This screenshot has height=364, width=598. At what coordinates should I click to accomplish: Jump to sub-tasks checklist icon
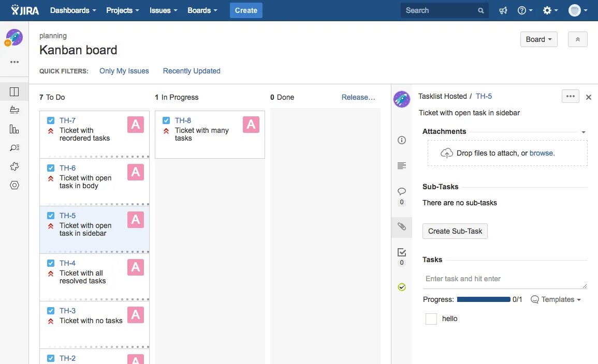point(402,252)
